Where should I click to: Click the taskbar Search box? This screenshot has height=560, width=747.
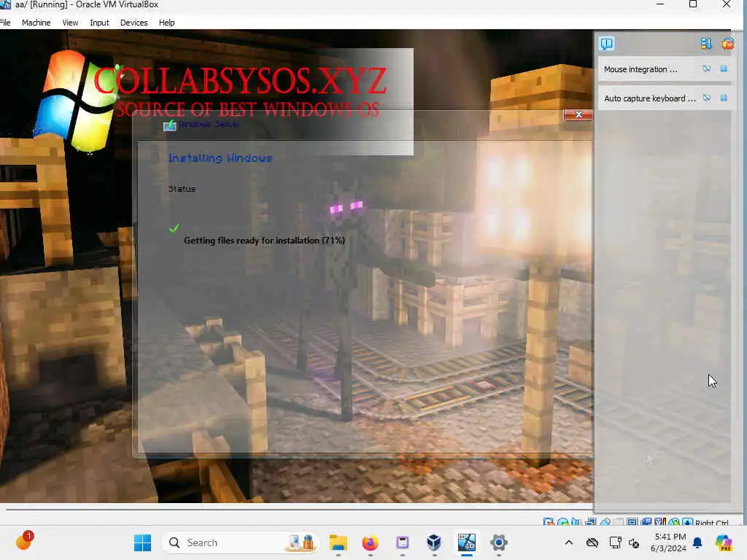(x=239, y=542)
